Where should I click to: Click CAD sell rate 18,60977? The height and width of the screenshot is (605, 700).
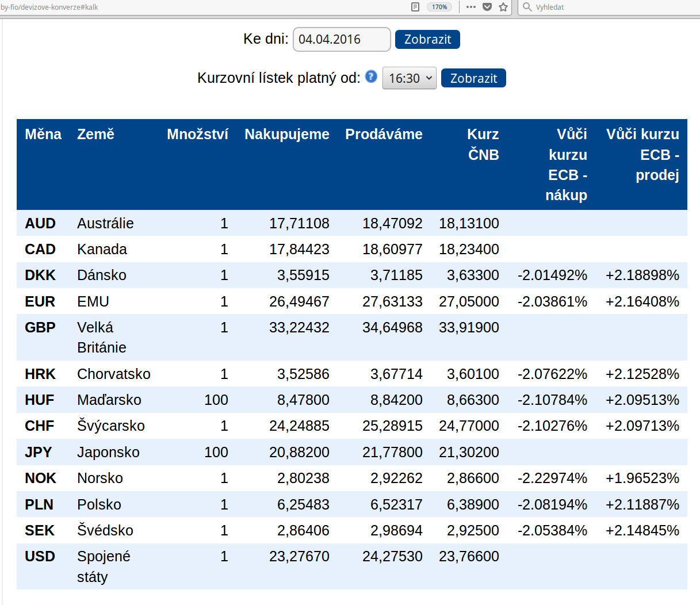tap(392, 249)
